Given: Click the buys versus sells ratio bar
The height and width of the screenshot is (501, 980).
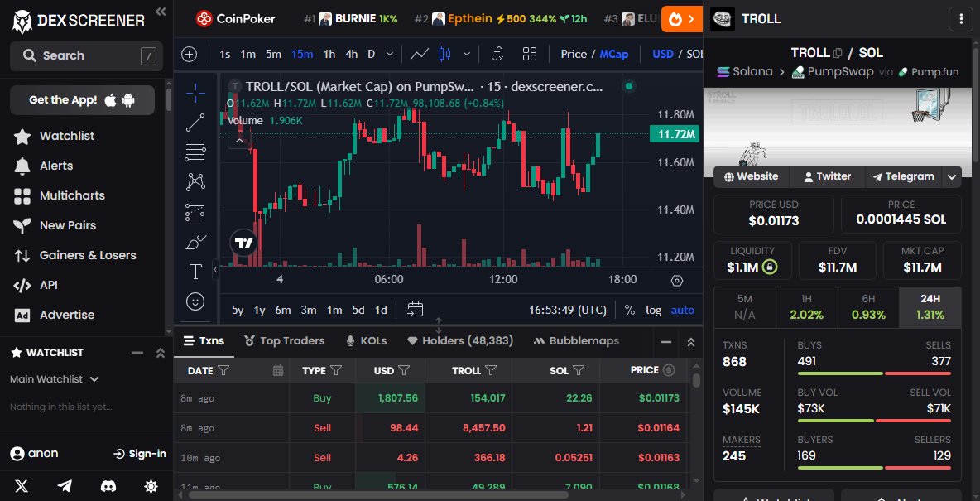Looking at the screenshot, I should pyautogui.click(x=874, y=374).
